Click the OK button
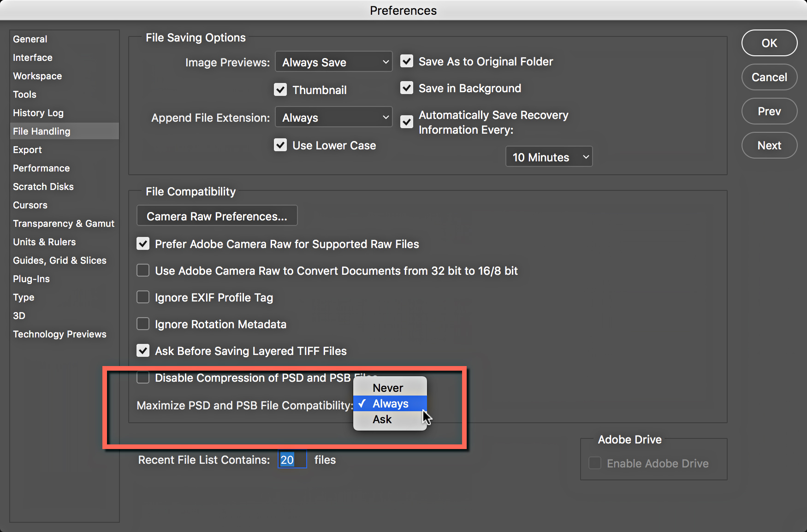 click(769, 43)
